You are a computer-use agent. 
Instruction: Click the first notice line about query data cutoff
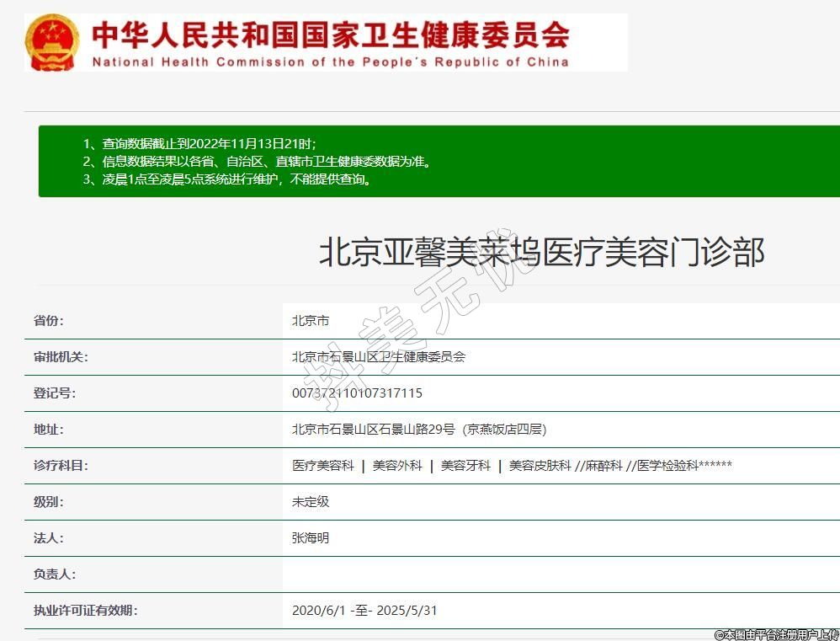point(199,143)
